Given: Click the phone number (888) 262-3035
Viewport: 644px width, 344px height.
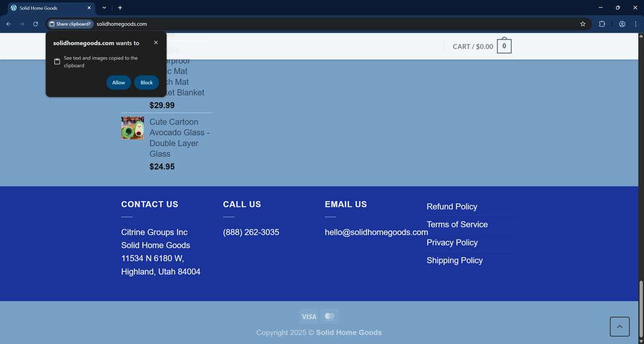Looking at the screenshot, I should pyautogui.click(x=251, y=233).
